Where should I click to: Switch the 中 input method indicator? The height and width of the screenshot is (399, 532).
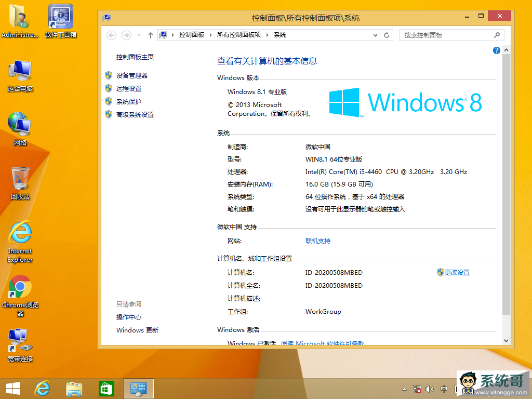tap(444, 389)
